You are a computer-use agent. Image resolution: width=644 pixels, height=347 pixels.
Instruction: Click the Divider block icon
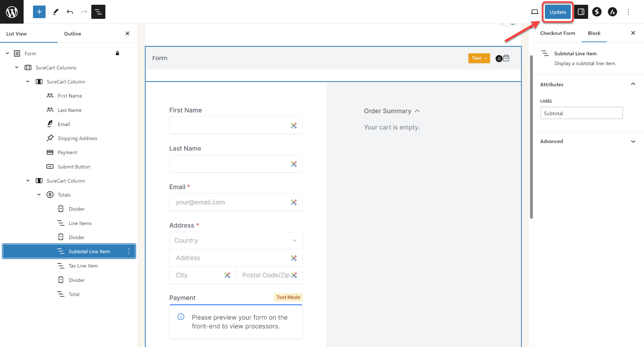coord(60,209)
